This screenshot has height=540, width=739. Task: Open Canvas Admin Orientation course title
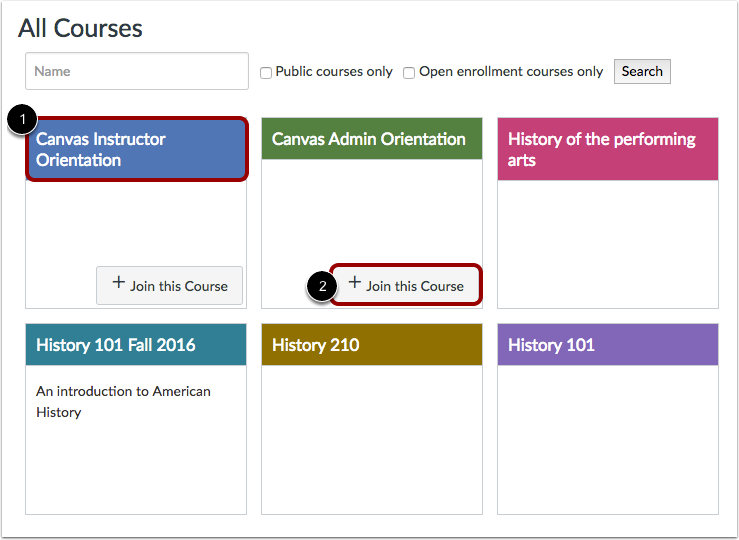(369, 139)
